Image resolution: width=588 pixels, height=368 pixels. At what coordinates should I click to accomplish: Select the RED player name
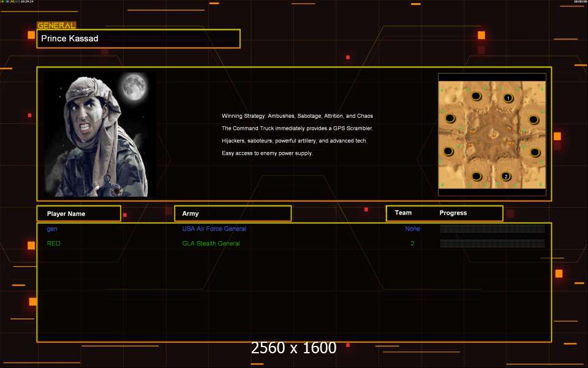(54, 243)
